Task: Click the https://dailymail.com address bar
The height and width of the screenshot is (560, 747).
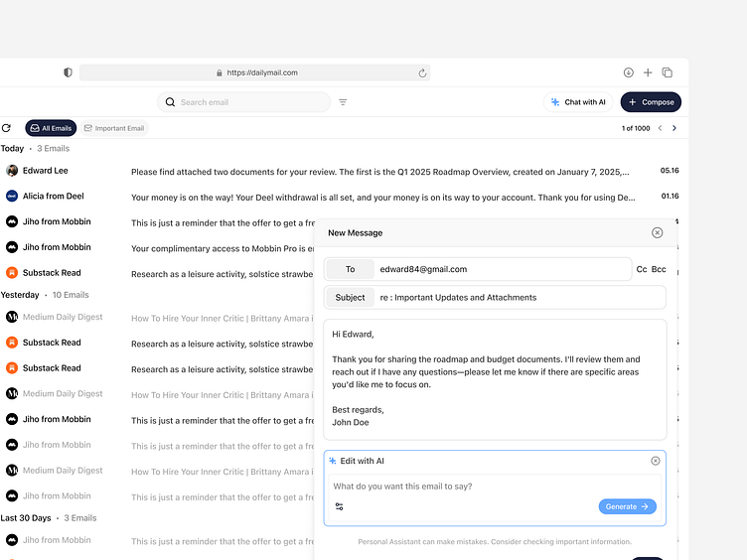Action: click(255, 72)
